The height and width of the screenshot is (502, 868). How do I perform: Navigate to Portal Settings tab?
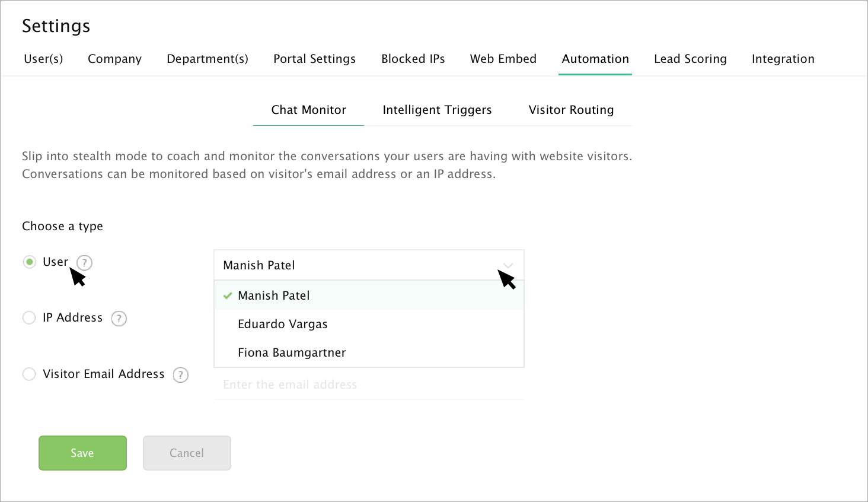coord(314,59)
